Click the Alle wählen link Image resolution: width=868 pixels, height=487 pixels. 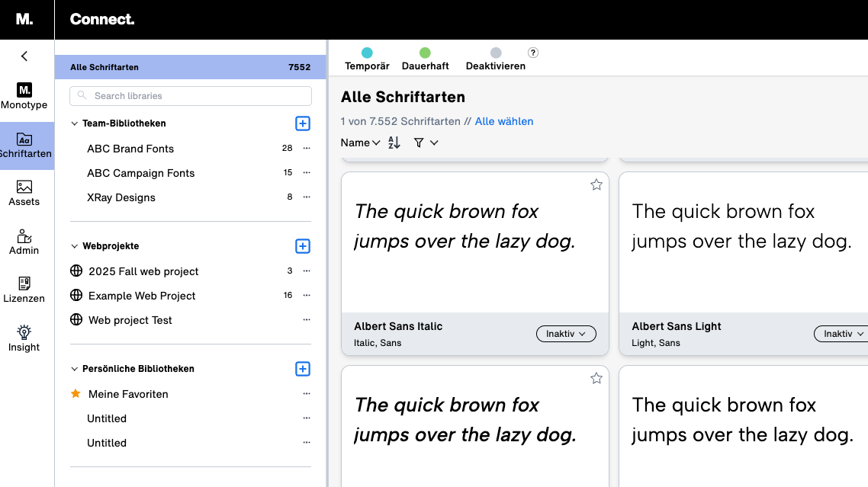504,121
